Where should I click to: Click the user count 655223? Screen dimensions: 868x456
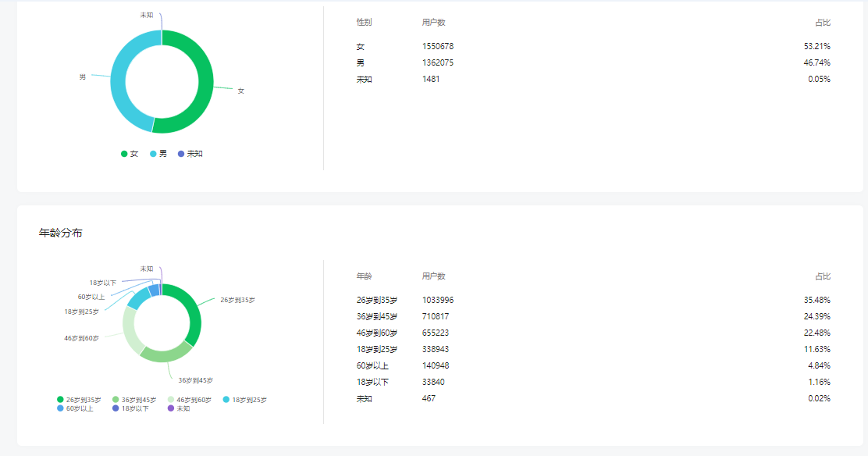click(x=436, y=333)
